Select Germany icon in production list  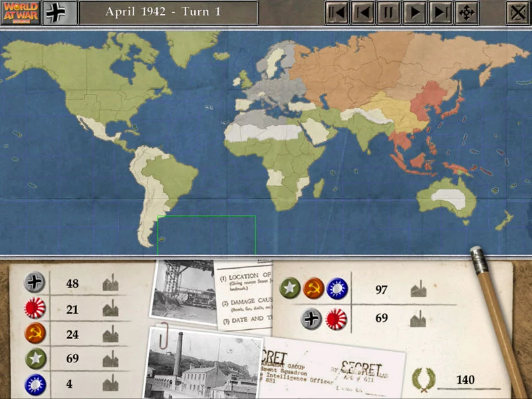[x=35, y=282]
